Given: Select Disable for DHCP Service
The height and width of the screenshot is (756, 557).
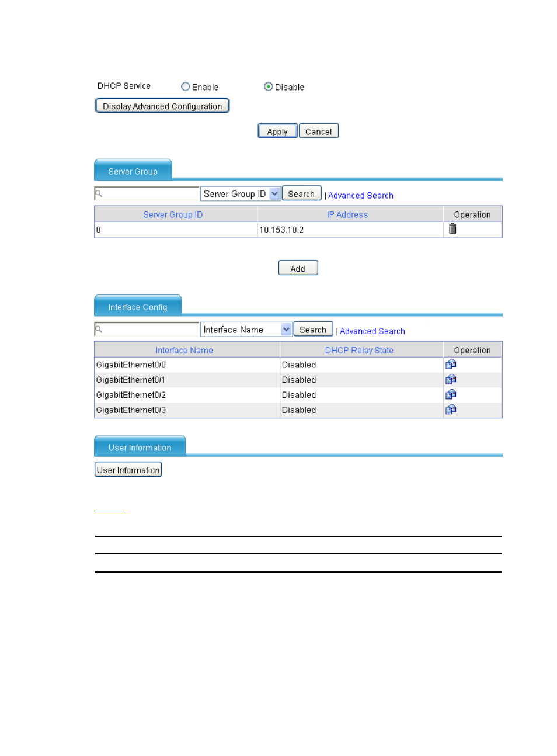Looking at the screenshot, I should [269, 87].
